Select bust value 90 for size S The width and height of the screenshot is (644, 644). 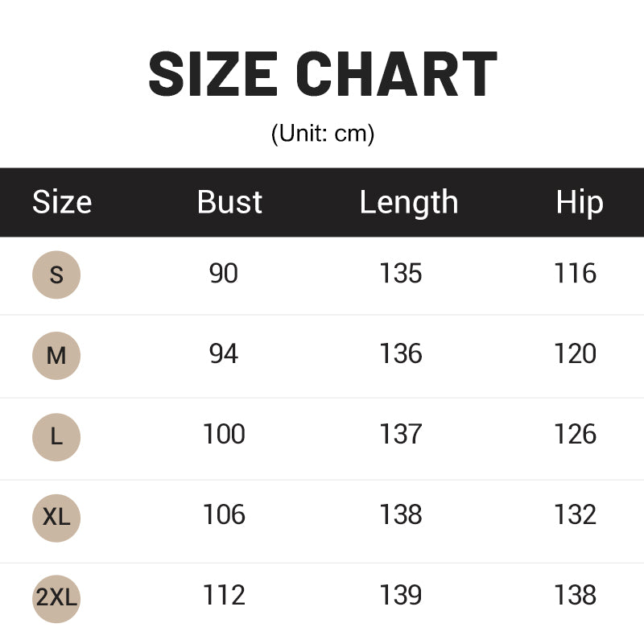(224, 274)
